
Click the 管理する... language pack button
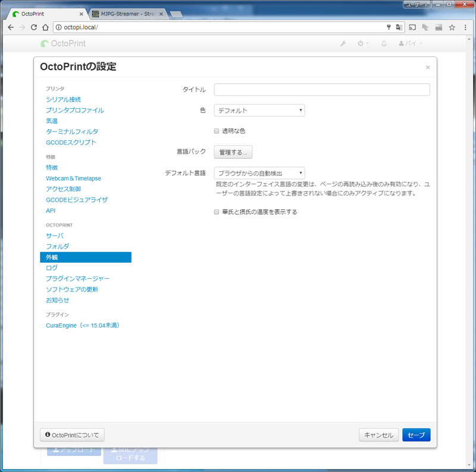[233, 152]
